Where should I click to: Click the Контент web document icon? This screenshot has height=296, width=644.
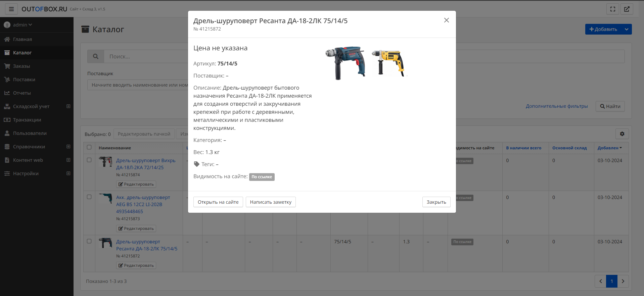(x=7, y=160)
